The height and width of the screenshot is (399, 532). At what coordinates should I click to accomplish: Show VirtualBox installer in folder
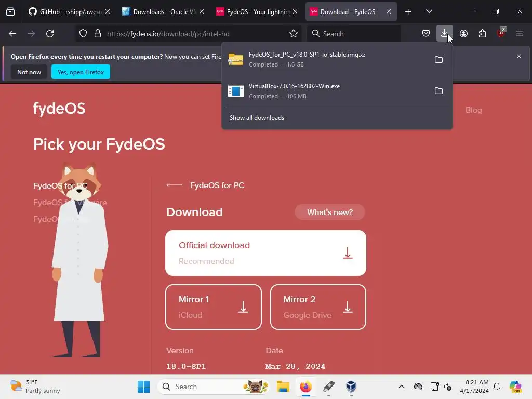click(438, 91)
